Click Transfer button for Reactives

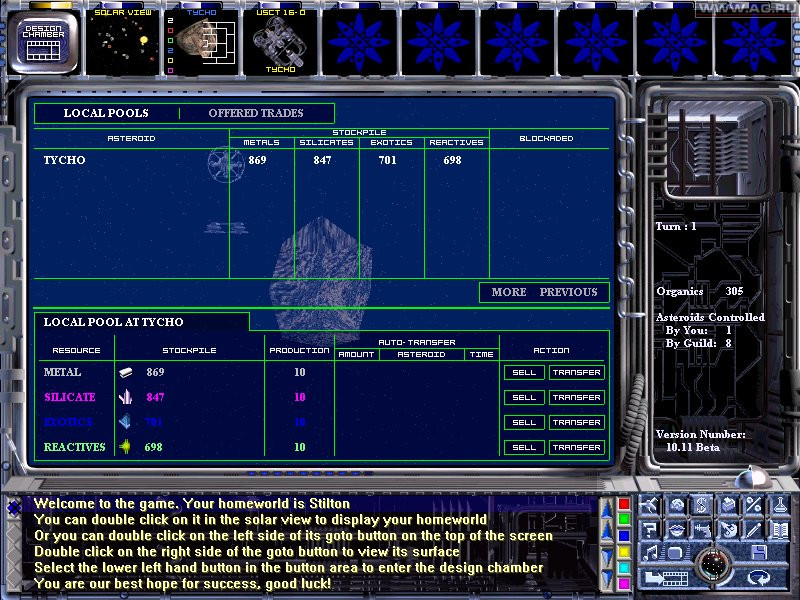coord(577,447)
